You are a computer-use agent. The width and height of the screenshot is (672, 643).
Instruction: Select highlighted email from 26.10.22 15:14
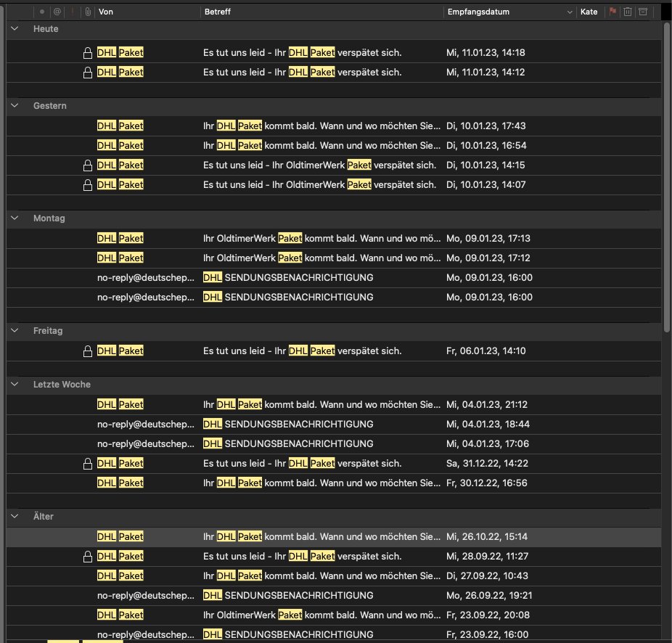pyautogui.click(x=333, y=537)
